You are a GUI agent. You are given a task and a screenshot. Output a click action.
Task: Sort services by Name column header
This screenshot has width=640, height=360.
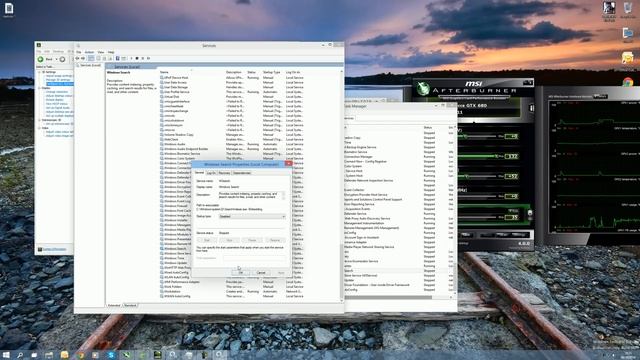click(x=164, y=72)
